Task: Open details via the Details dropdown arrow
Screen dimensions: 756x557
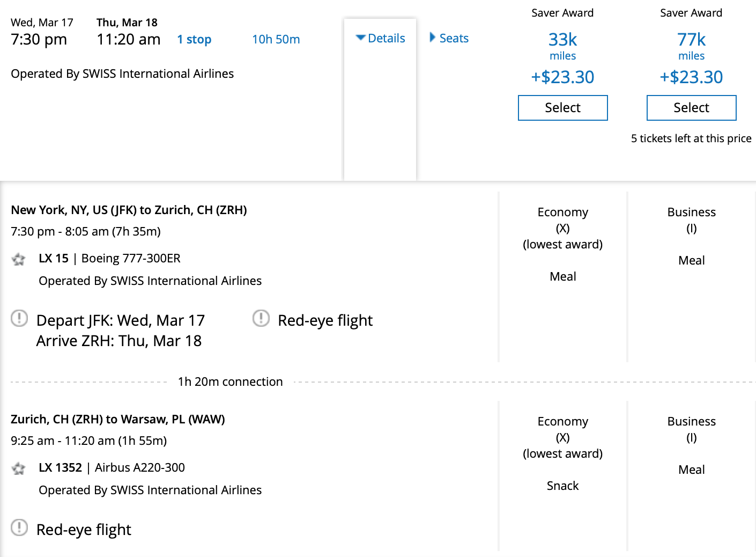Action: tap(360, 38)
